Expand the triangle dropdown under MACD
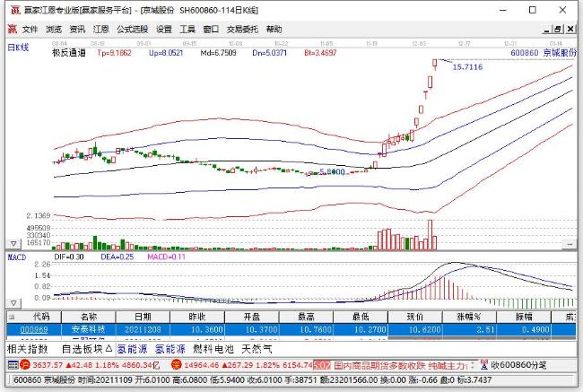The height and width of the screenshot is (392, 583). (x=13, y=303)
